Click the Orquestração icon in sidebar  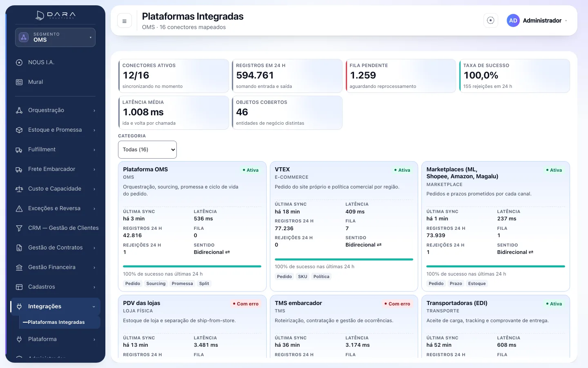[x=19, y=110]
